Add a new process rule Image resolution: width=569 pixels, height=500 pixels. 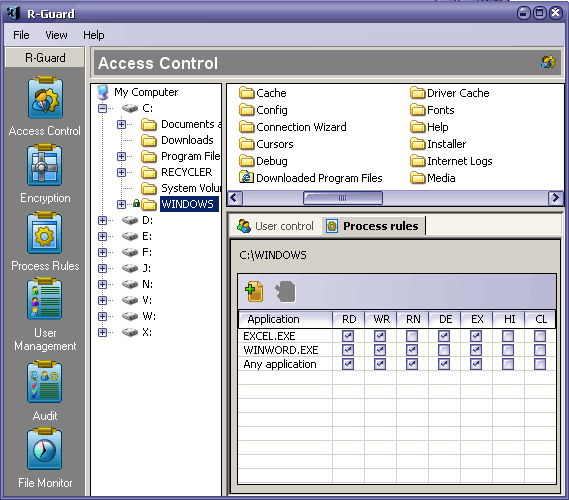click(x=254, y=291)
